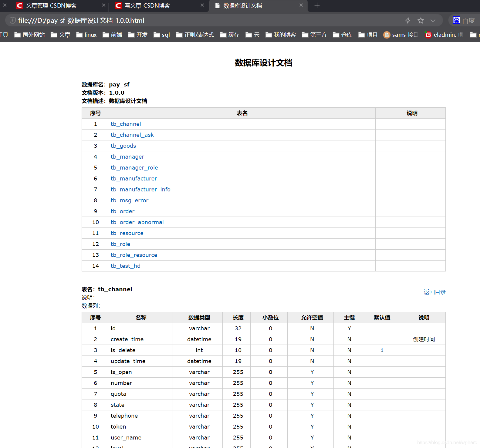Open the 正则/表达式 bookmarks folder
480x448 pixels.
pyautogui.click(x=195, y=35)
